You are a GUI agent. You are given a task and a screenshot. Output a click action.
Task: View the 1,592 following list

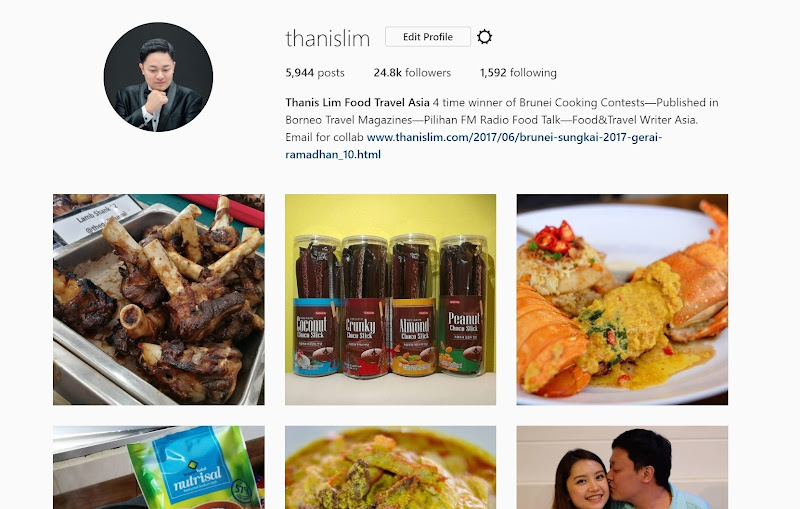518,73
